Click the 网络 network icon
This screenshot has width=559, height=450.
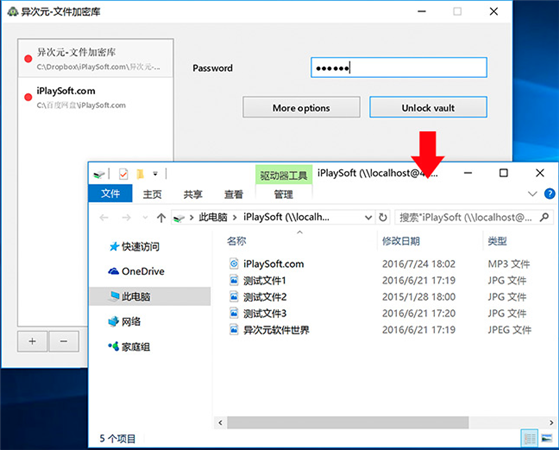(x=113, y=321)
